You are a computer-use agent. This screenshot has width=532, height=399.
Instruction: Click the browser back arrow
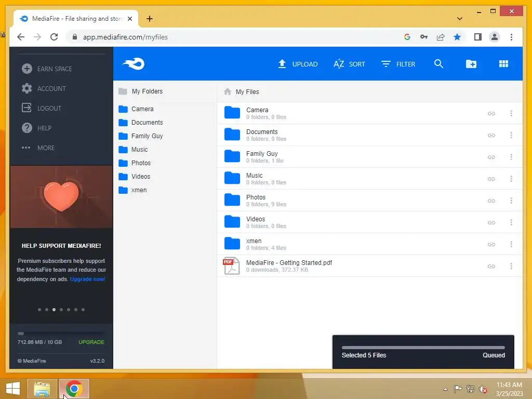21,37
